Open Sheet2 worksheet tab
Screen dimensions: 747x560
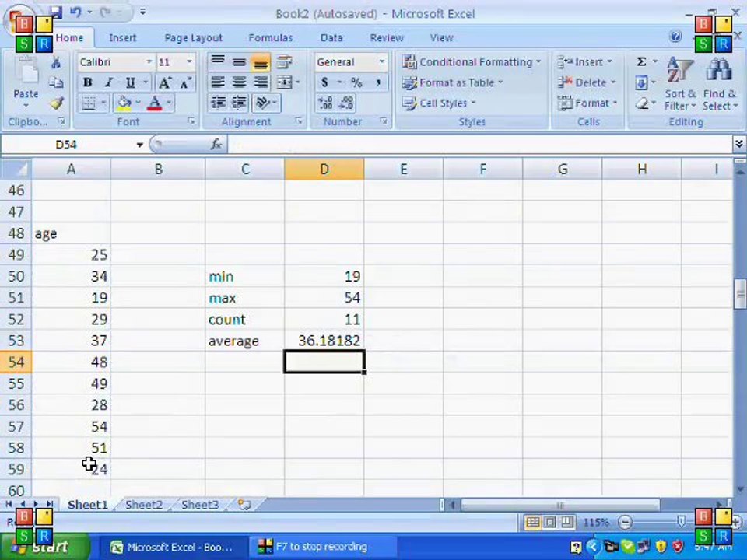pos(144,505)
